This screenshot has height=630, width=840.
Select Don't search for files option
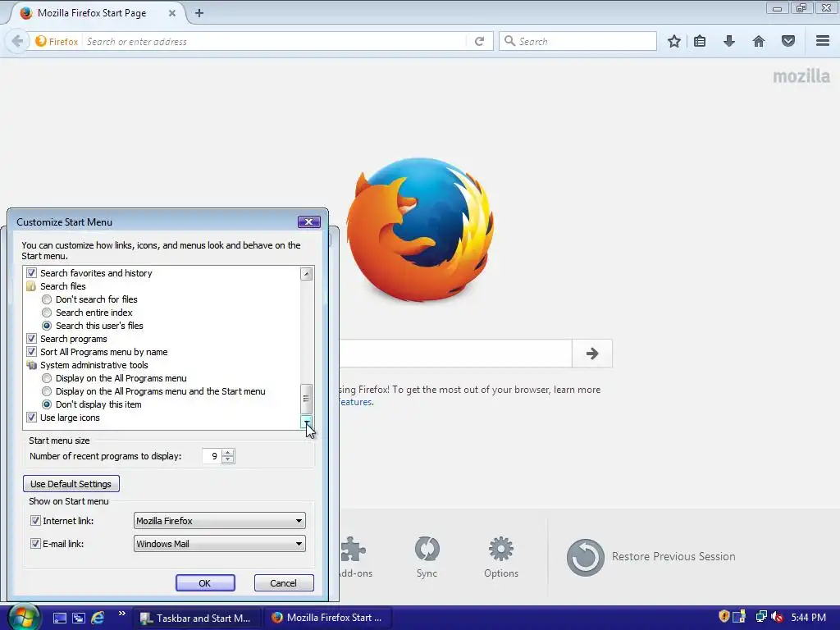pos(47,299)
